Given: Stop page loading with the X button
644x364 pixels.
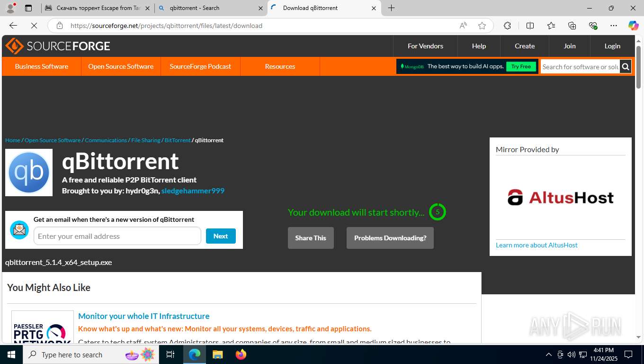Looking at the screenshot, I should [x=34, y=26].
